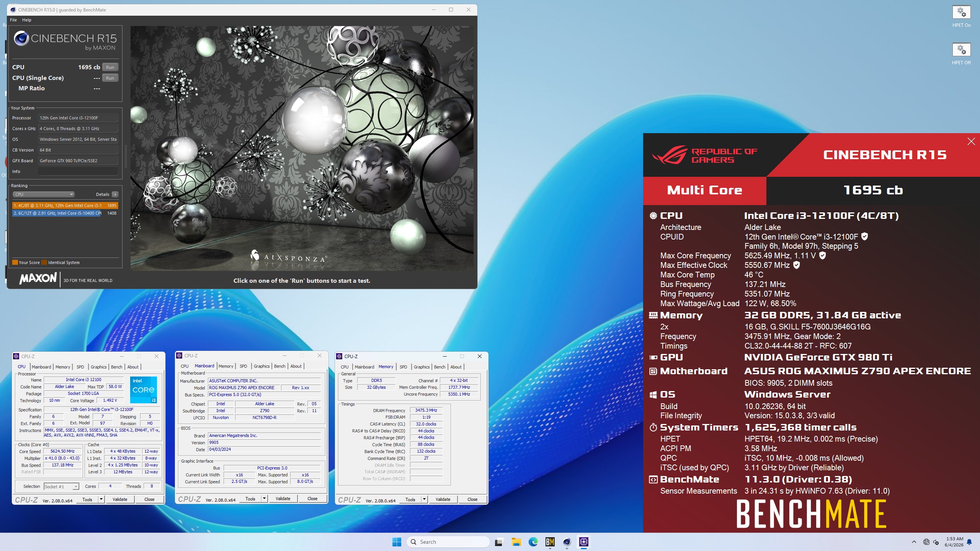This screenshot has width=980, height=551.
Task: Open Tools dropdown arrow, Mainboard CPU-Z window
Action: tap(265, 499)
